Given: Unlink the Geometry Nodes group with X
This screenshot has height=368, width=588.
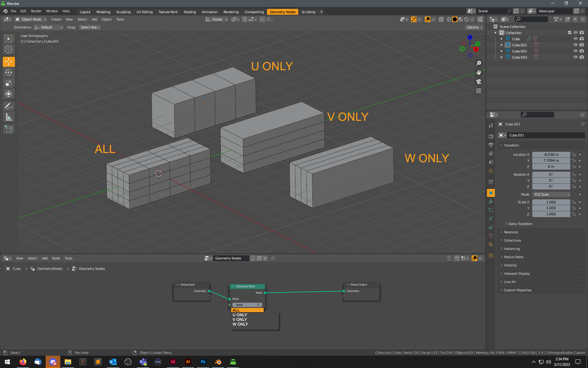Looking at the screenshot, I should [x=265, y=258].
